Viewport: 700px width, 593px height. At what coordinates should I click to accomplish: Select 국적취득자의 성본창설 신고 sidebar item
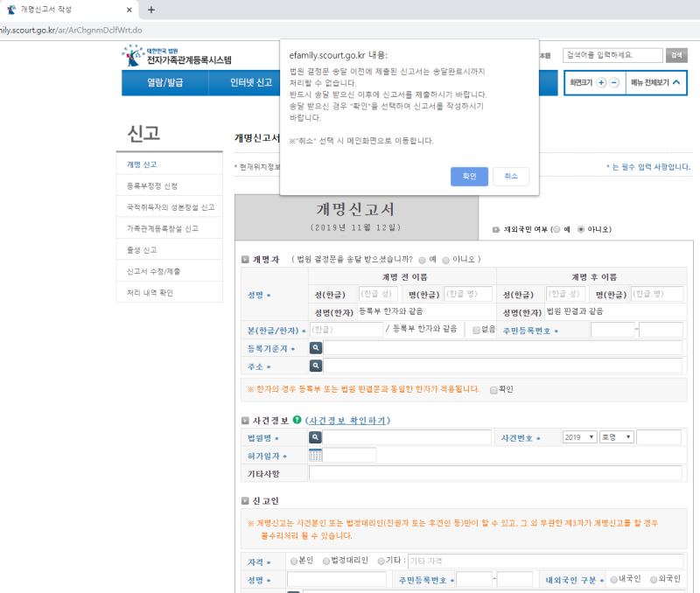click(170, 207)
